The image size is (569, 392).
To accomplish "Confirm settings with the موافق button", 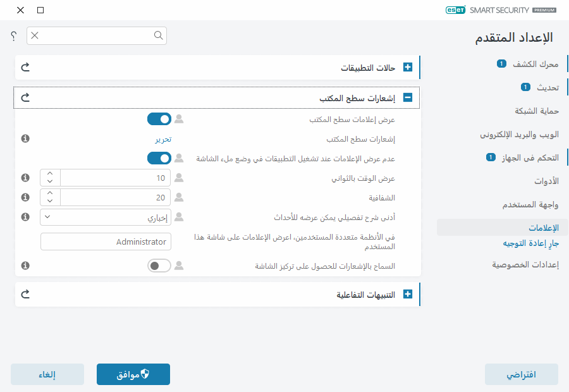I will pyautogui.click(x=133, y=374).
